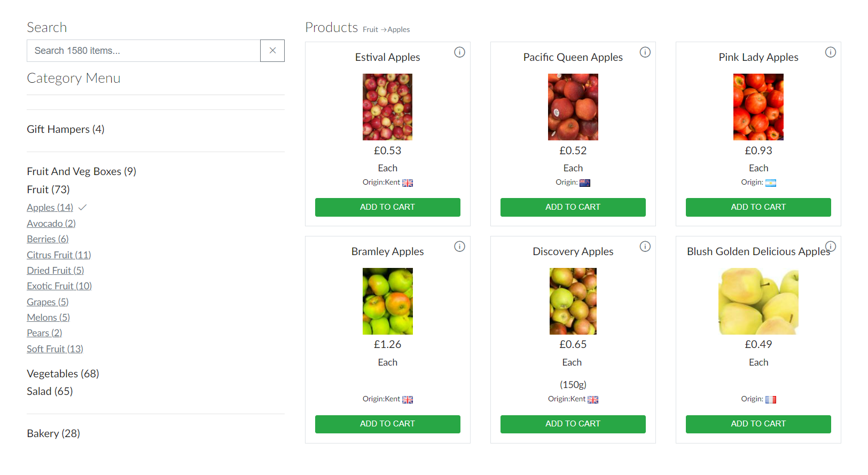Add Pink Lady Apples to cart
The height and width of the screenshot is (475, 868).
click(x=758, y=207)
